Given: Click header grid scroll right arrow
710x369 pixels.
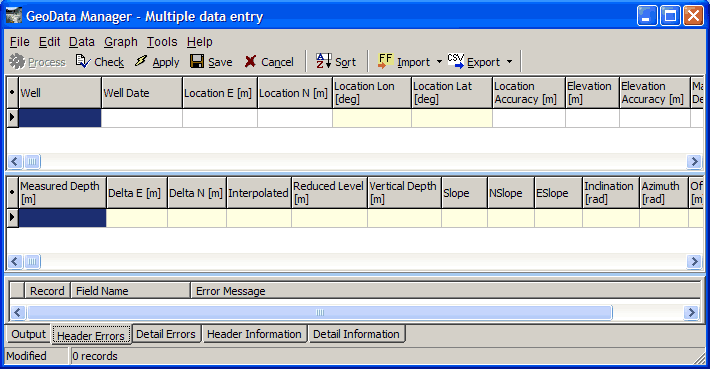Looking at the screenshot, I should tap(694, 161).
